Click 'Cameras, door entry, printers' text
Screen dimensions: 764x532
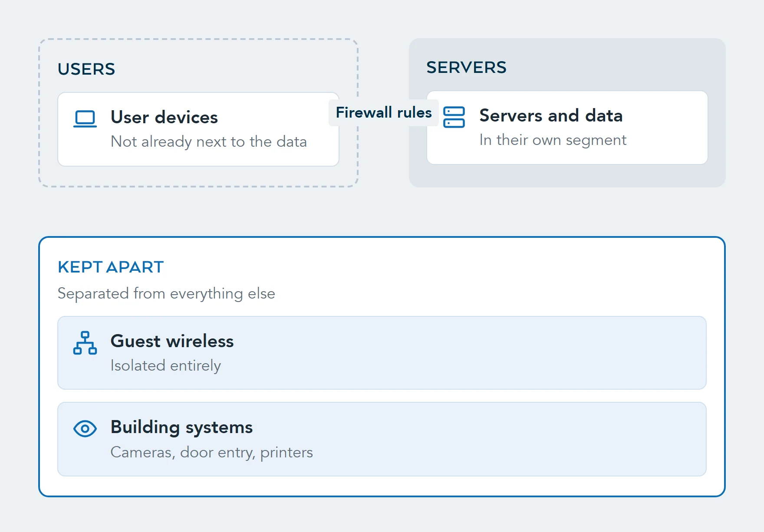[211, 452]
